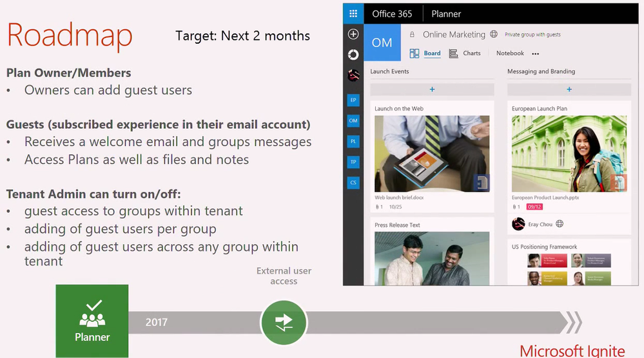Click the European Launch Plan card image
Screen dimensions: 644x358
click(569, 154)
